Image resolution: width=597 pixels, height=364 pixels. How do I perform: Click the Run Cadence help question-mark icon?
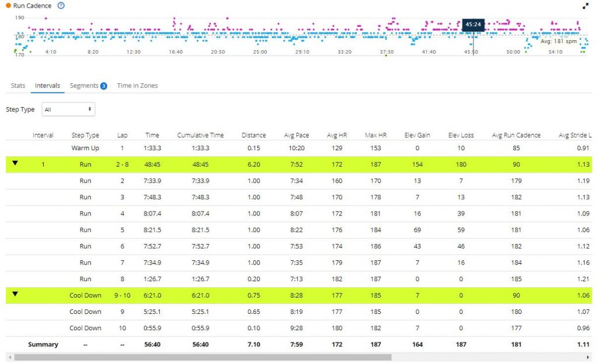point(61,6)
